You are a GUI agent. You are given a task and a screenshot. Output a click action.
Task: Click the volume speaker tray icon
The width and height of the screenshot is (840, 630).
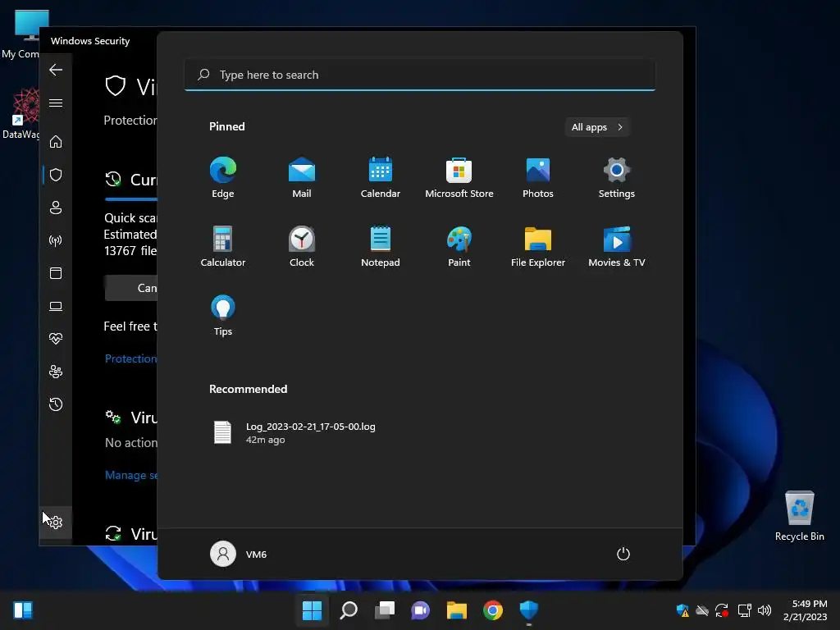765,609
